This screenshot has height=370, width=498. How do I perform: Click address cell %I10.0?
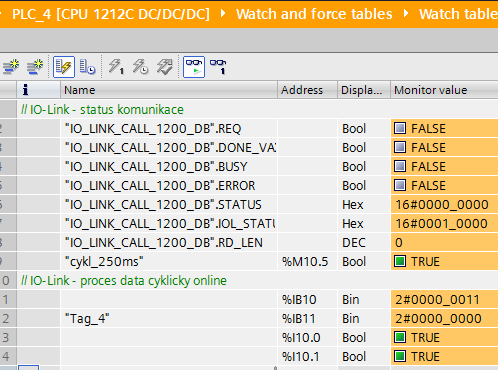pos(307,337)
